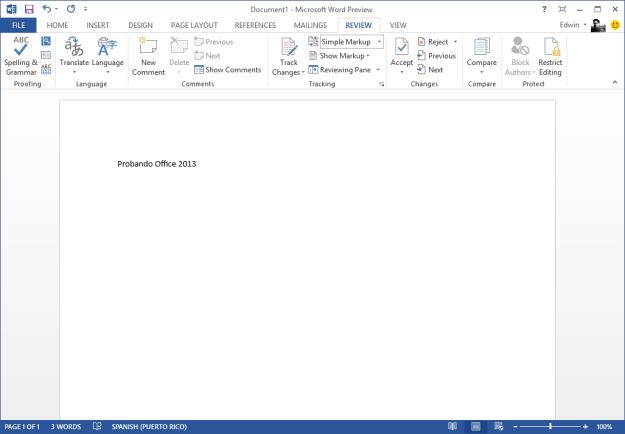The height and width of the screenshot is (434, 625).
Task: Go to Next comment
Action: (207, 56)
